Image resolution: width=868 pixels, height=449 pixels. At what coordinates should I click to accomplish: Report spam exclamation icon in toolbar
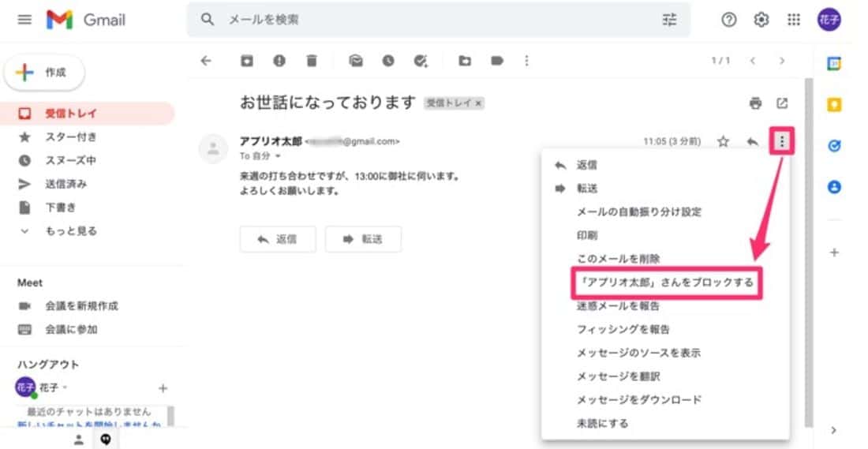(x=279, y=61)
